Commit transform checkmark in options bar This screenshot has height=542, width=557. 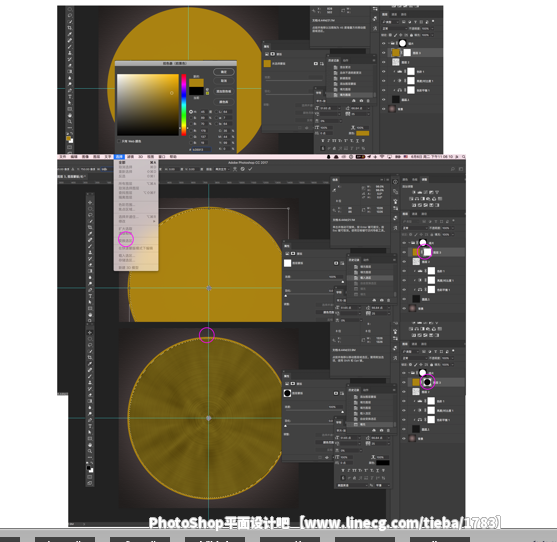(x=250, y=169)
